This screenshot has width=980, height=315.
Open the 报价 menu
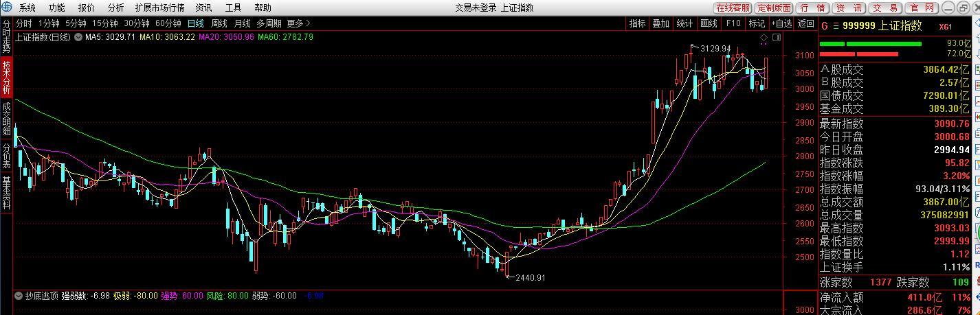pos(87,8)
